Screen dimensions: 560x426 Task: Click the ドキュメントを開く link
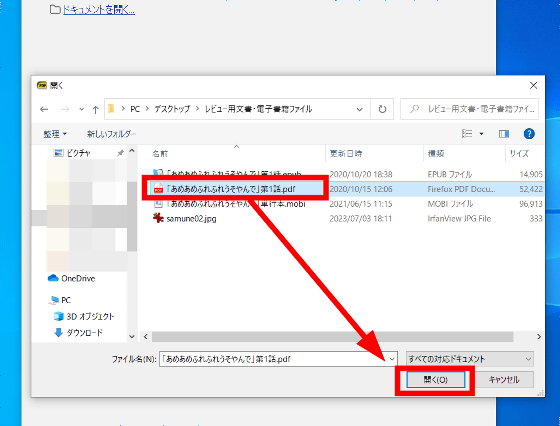99,10
